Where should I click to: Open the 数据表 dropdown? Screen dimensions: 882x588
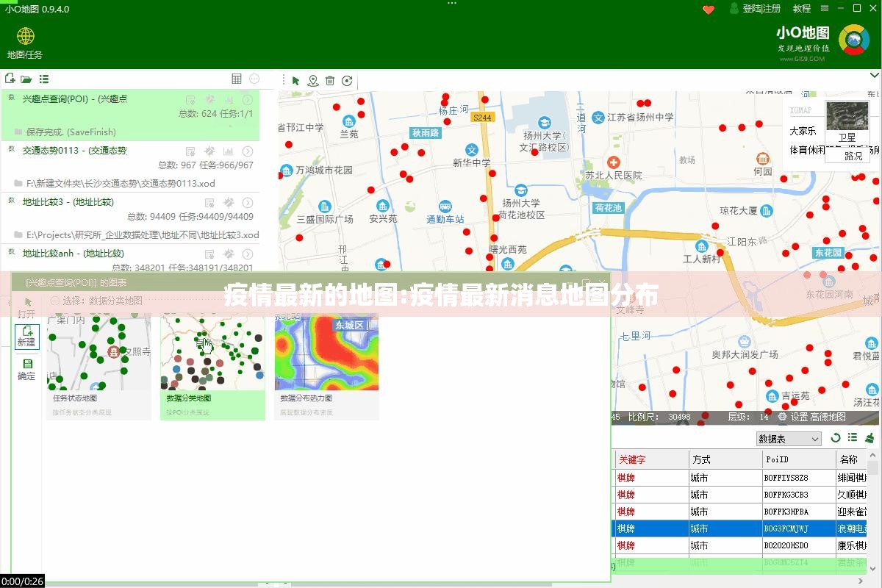(x=789, y=439)
